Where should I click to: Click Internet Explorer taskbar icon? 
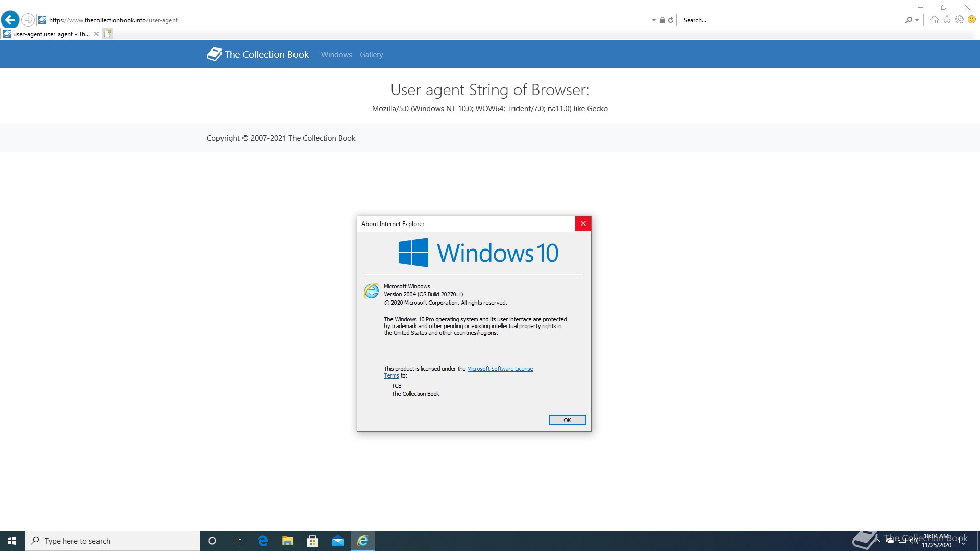click(363, 541)
